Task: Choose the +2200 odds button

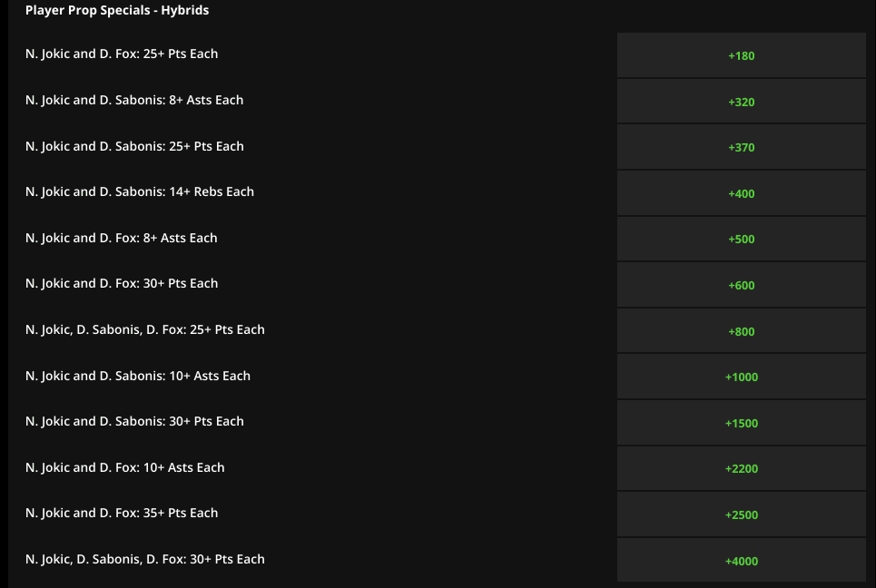Action: (x=741, y=468)
